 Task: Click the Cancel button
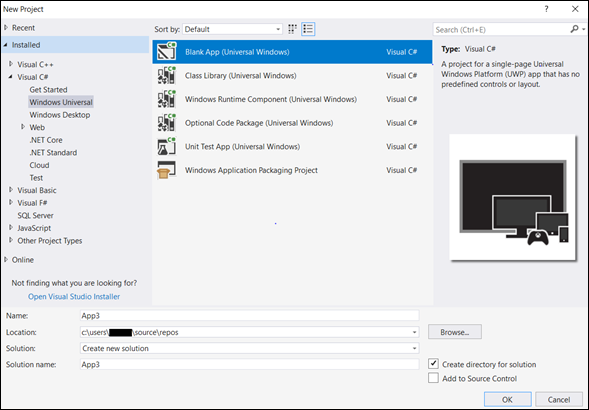(x=559, y=399)
